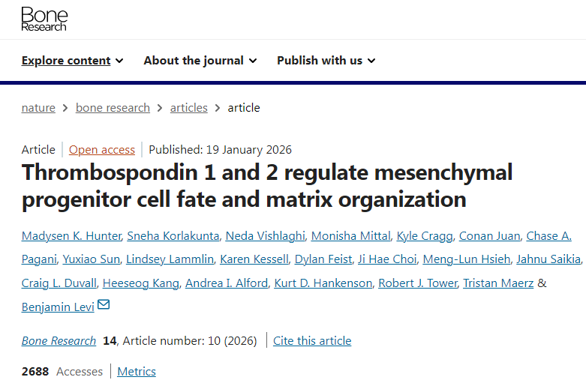The height and width of the screenshot is (392, 586).
Task: Click the Bone Research logo
Action: pos(44,19)
